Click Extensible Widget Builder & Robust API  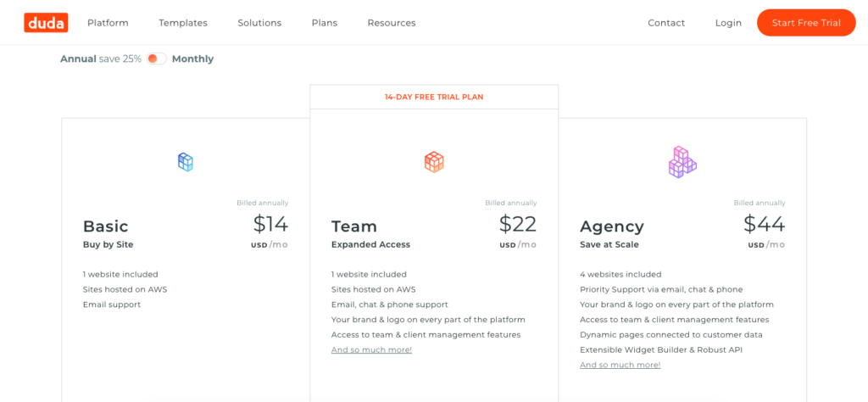(661, 350)
